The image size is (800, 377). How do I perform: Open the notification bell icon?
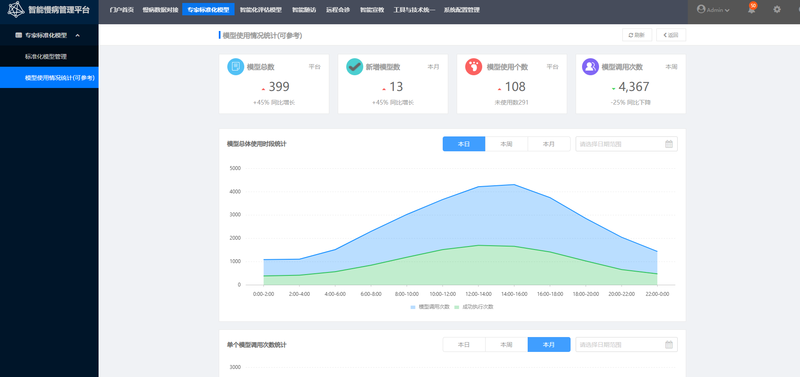pos(751,10)
